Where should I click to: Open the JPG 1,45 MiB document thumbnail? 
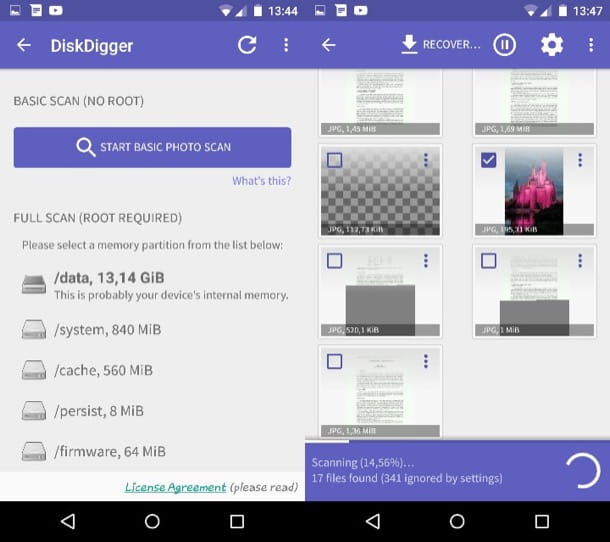(380, 102)
